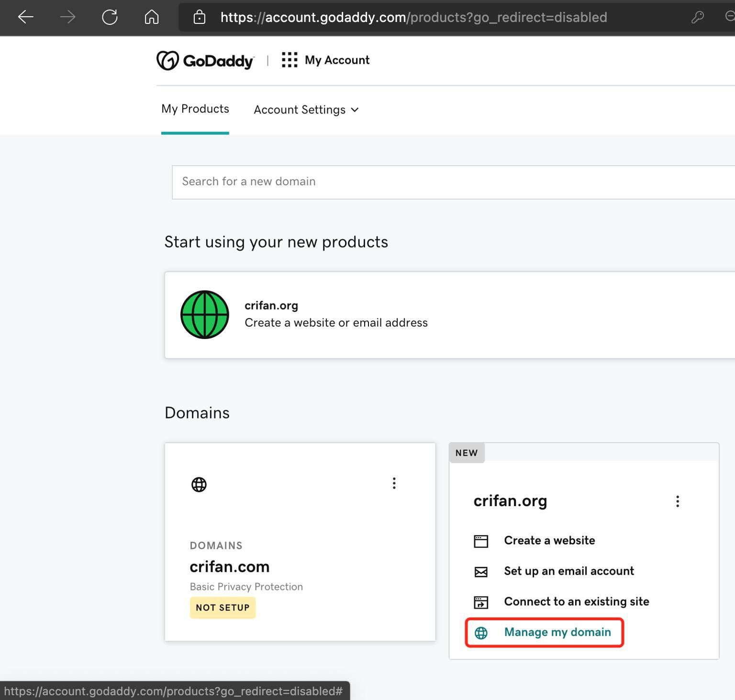Click the NOT SETUP badge
The height and width of the screenshot is (700, 735).
[x=223, y=608]
